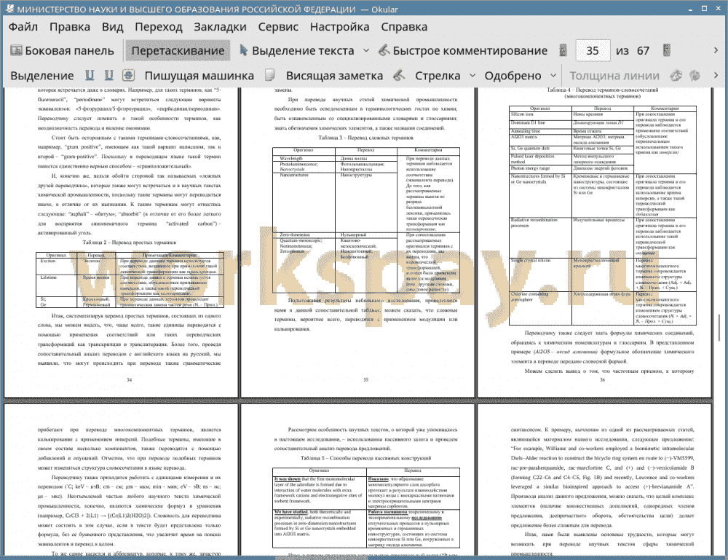Click page 36 with Таблица 4
This screenshot has width=728, height=560.
pyautogui.click(x=595, y=242)
